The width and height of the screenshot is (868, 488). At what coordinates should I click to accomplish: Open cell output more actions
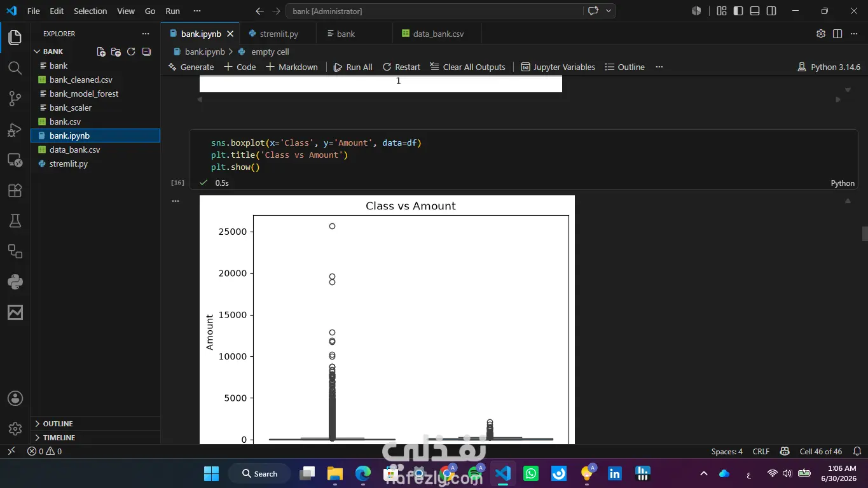pyautogui.click(x=176, y=200)
